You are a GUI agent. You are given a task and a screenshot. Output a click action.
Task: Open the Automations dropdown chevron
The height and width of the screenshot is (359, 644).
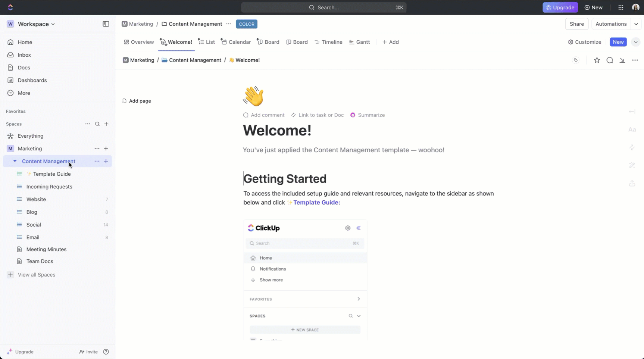(x=637, y=24)
